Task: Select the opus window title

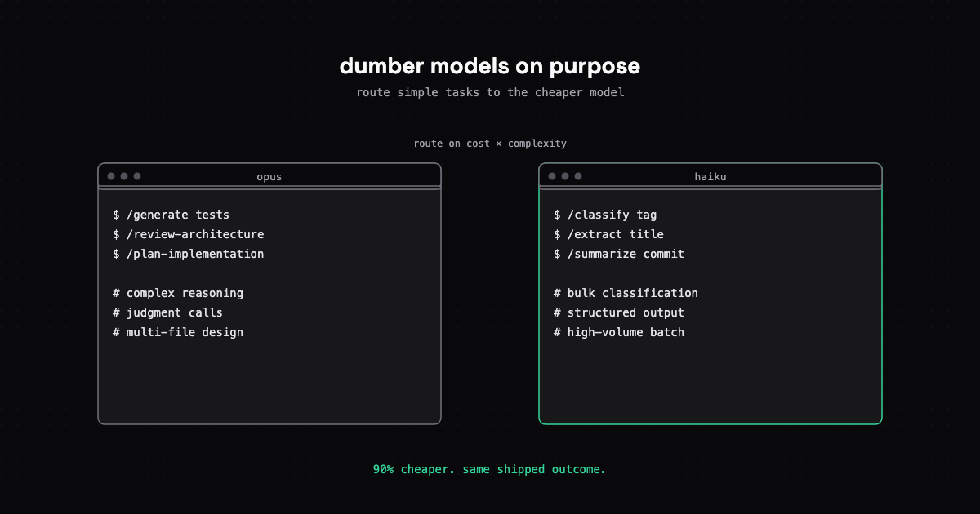Action: (x=269, y=177)
